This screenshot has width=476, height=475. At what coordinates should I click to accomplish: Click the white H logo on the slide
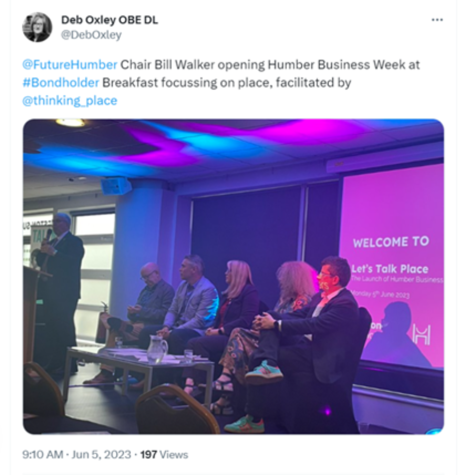[x=421, y=335]
